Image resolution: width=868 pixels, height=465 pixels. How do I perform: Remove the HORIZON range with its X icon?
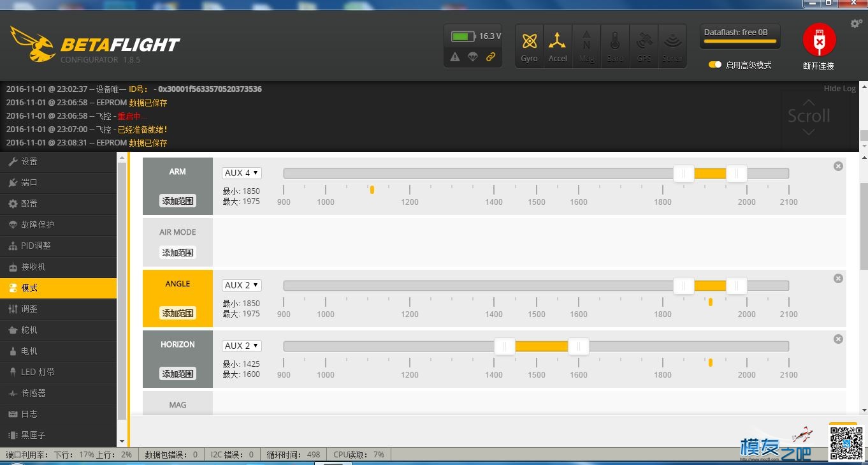(838, 339)
